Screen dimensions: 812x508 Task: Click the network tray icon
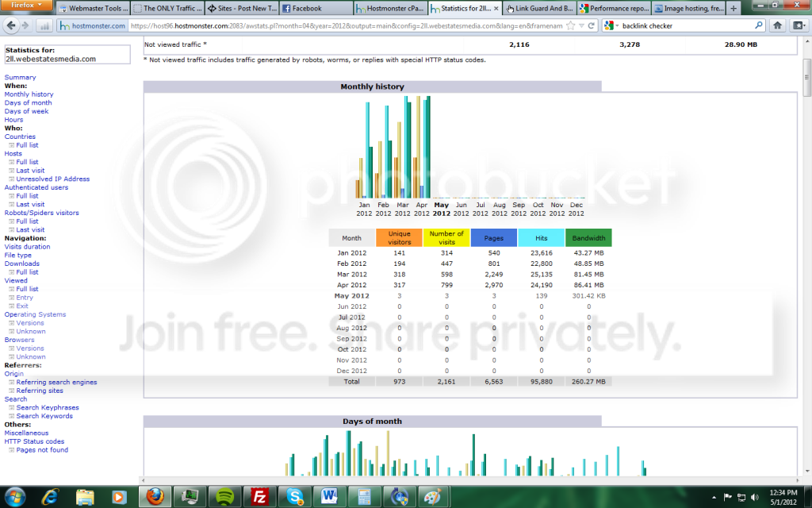coord(741,497)
